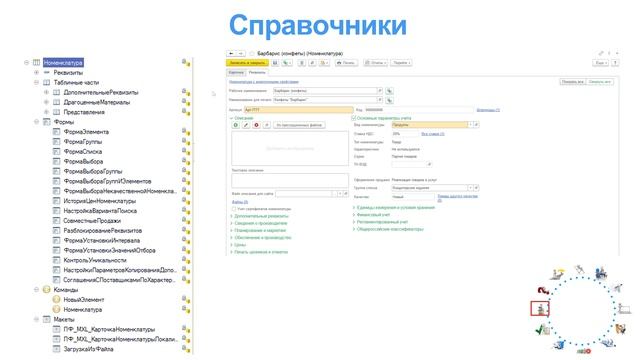This screenshot has width=640, height=360.
Task: Click the green add image icon under Описание
Action: pos(236,125)
